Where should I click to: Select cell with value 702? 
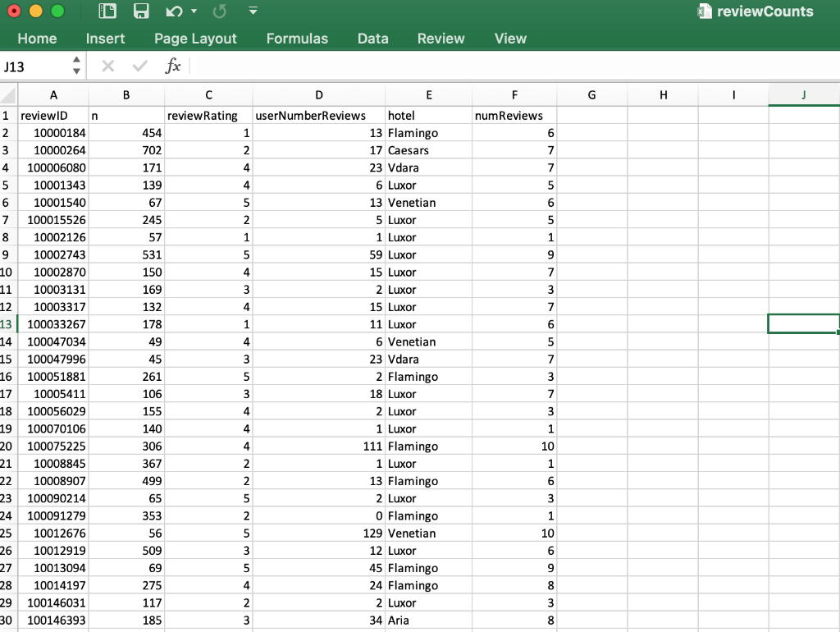pyautogui.click(x=126, y=151)
